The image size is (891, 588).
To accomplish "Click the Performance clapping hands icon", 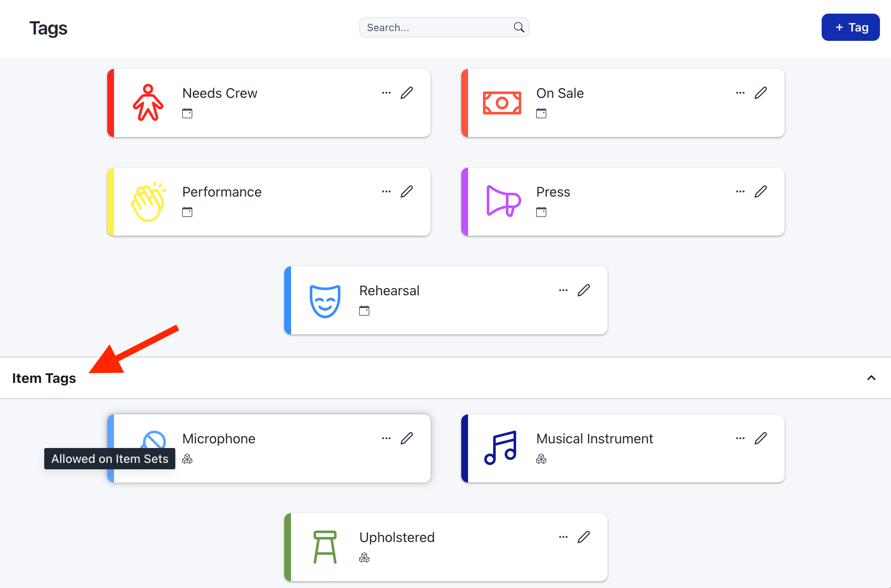I will [x=148, y=202].
